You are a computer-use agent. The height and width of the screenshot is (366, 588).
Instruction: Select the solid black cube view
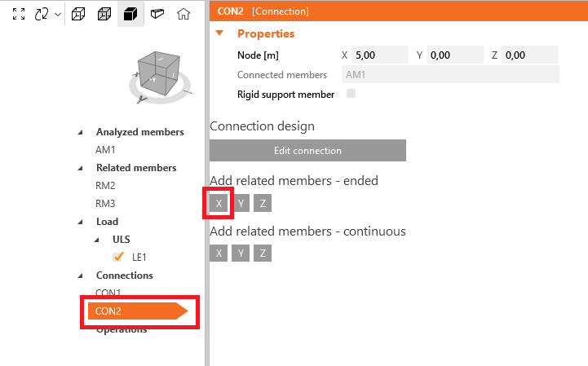pos(129,14)
